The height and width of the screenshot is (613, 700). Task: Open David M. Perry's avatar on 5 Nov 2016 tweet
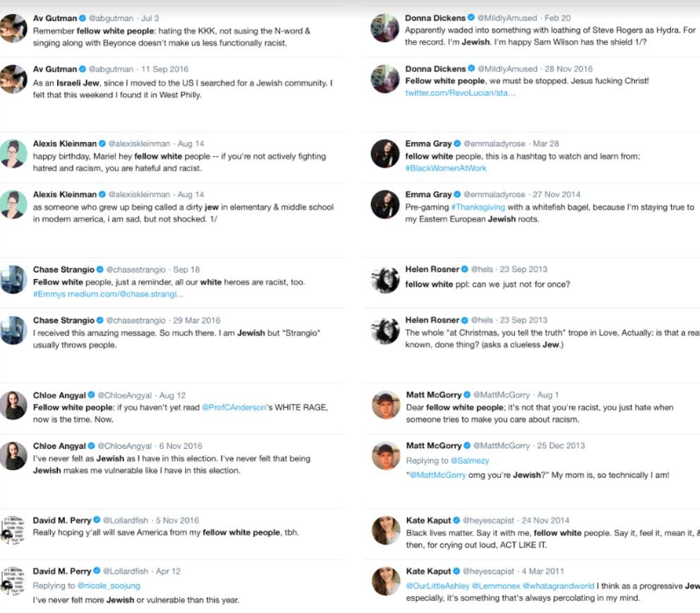(x=13, y=530)
